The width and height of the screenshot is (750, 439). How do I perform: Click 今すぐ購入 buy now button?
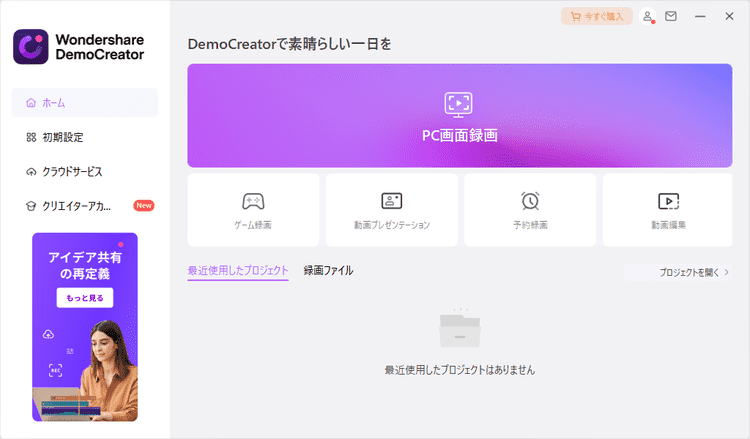[597, 17]
